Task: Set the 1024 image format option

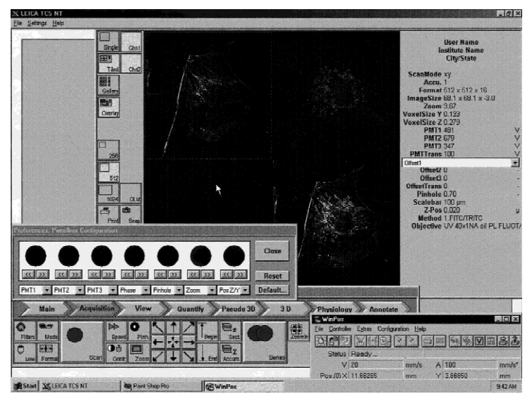Action: 108,192
